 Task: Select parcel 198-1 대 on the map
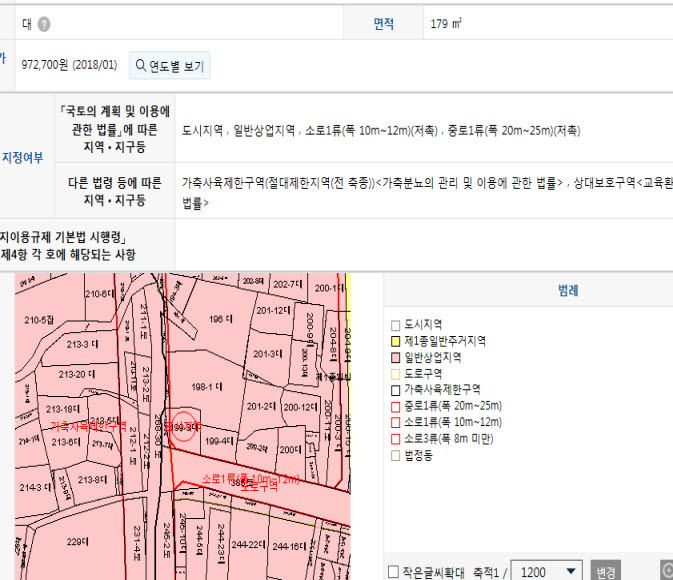[205, 385]
